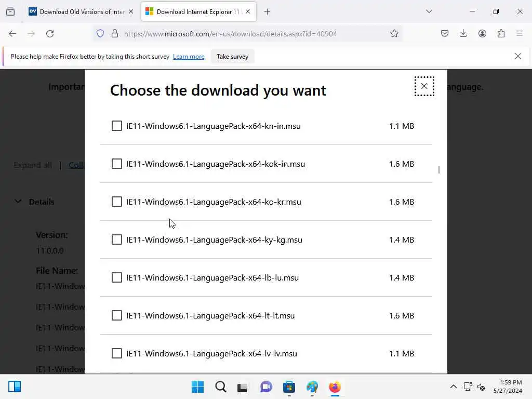Open Firefox account menu
This screenshot has height=399, width=532.
(x=482, y=34)
